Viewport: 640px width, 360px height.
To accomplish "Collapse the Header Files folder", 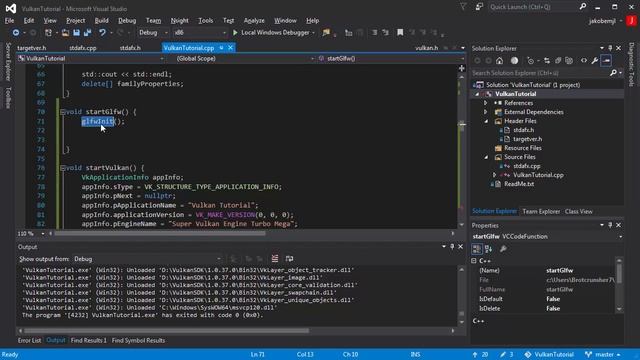I will click(486, 121).
